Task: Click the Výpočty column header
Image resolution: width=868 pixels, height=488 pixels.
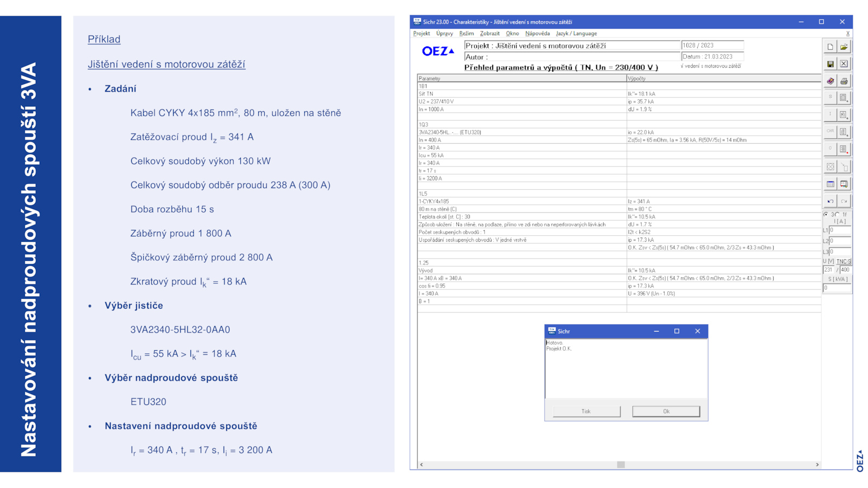Action: (724, 79)
